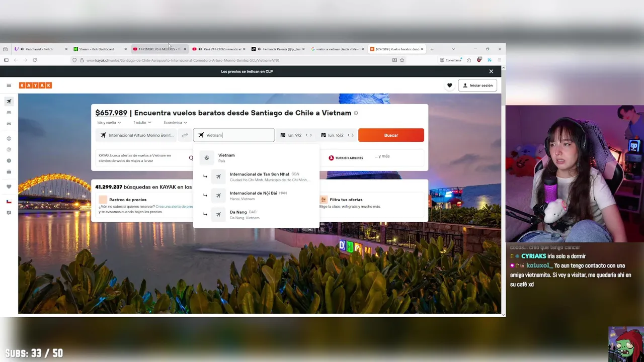
Task: Reload the page in browser toolbar
Action: [x=35, y=60]
